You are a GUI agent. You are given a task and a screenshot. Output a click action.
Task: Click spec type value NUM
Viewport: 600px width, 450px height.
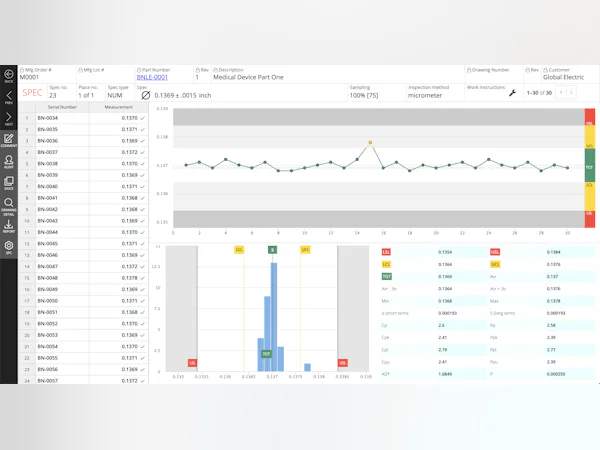115,95
